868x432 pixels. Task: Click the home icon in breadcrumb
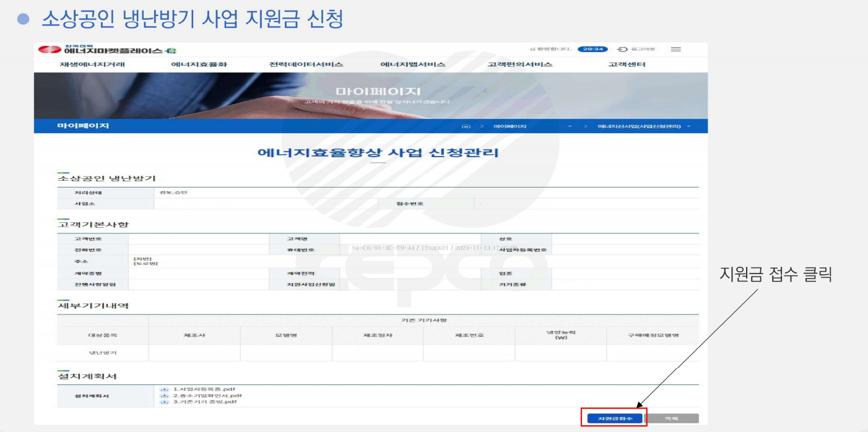point(466,126)
